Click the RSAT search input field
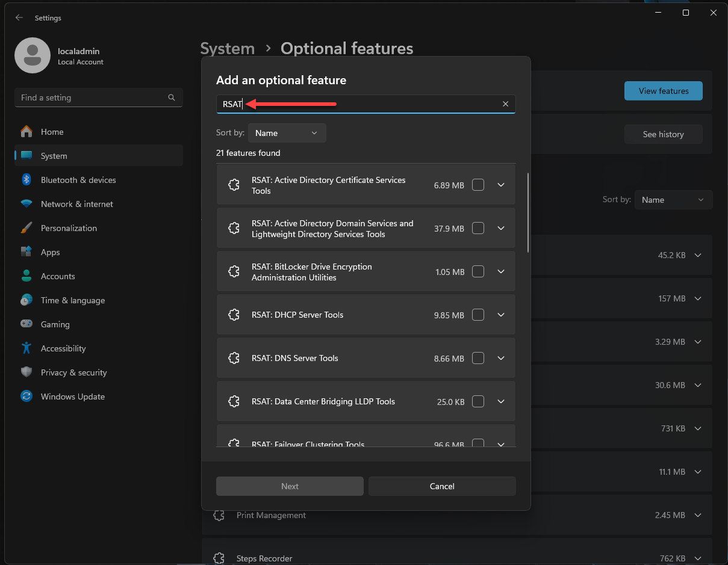This screenshot has height=565, width=728. tap(361, 104)
